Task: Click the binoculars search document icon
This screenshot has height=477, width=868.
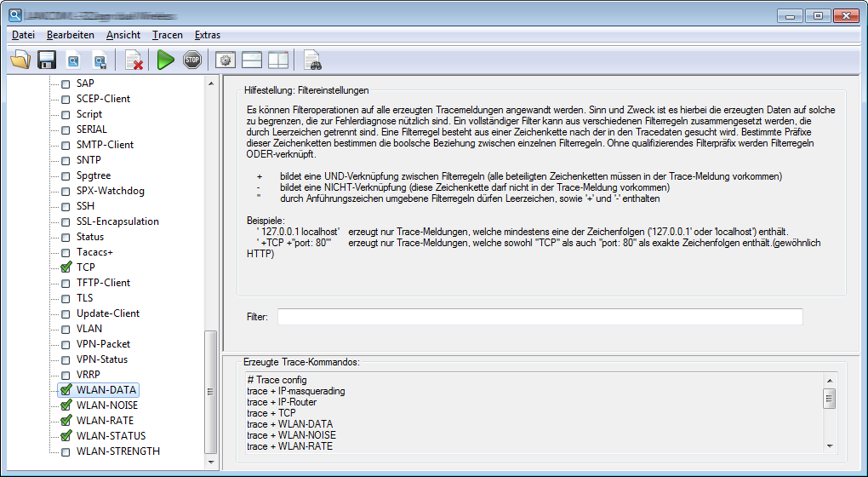Action: coord(312,60)
